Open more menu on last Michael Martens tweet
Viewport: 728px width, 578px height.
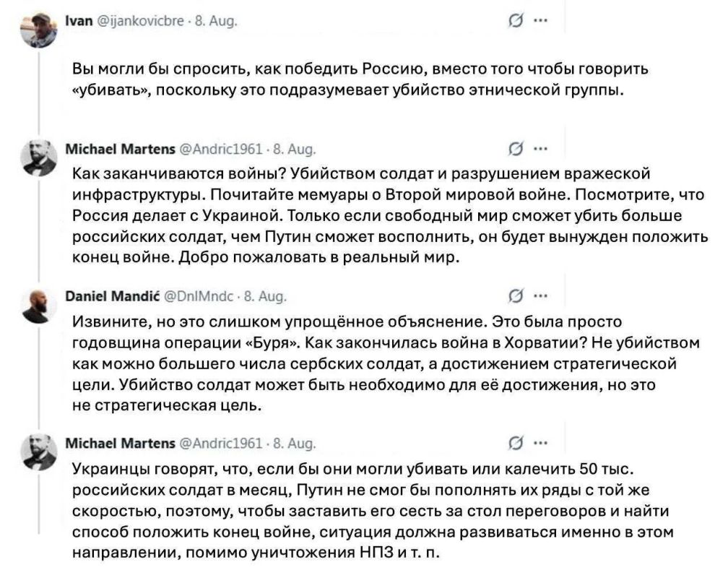tap(540, 443)
